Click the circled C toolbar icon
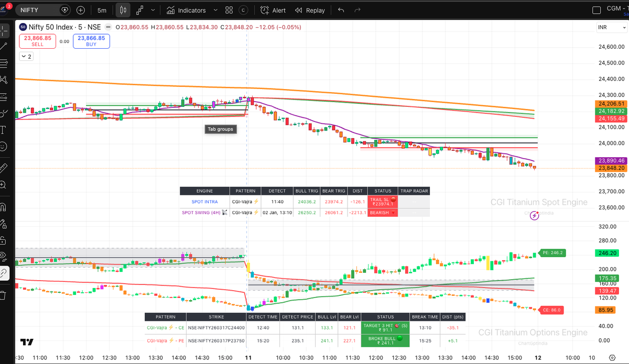This screenshot has width=629, height=364. tap(243, 10)
